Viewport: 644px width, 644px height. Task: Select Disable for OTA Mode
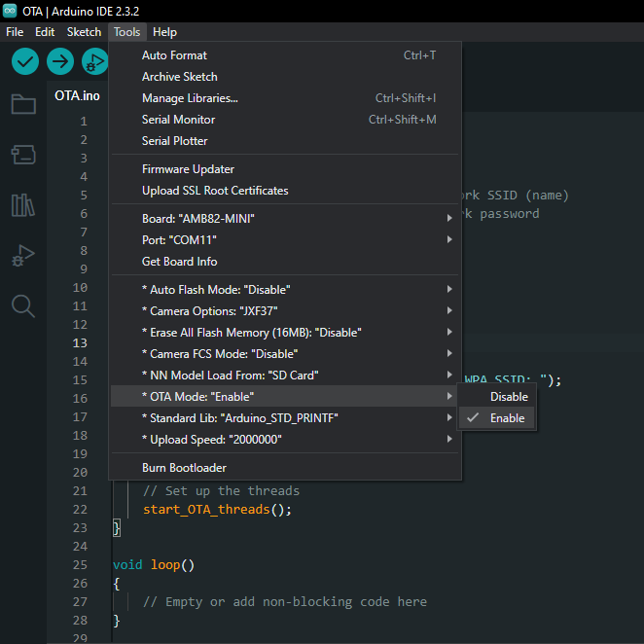(509, 397)
